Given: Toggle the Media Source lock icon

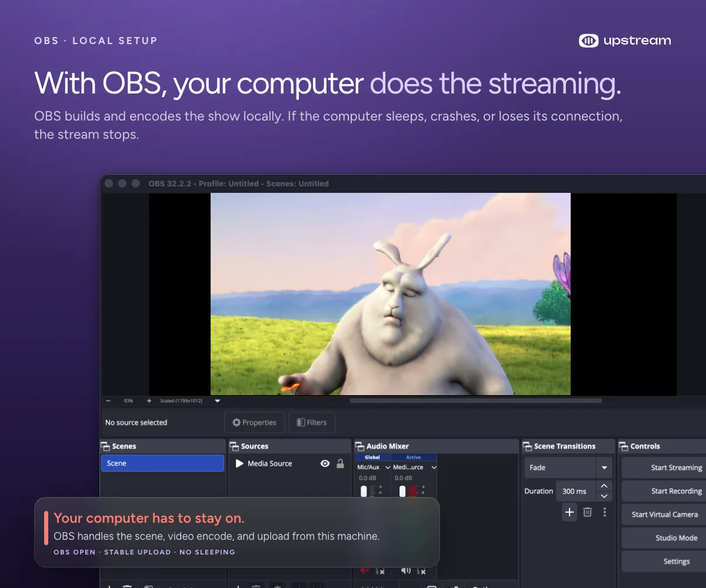Looking at the screenshot, I should pos(340,463).
